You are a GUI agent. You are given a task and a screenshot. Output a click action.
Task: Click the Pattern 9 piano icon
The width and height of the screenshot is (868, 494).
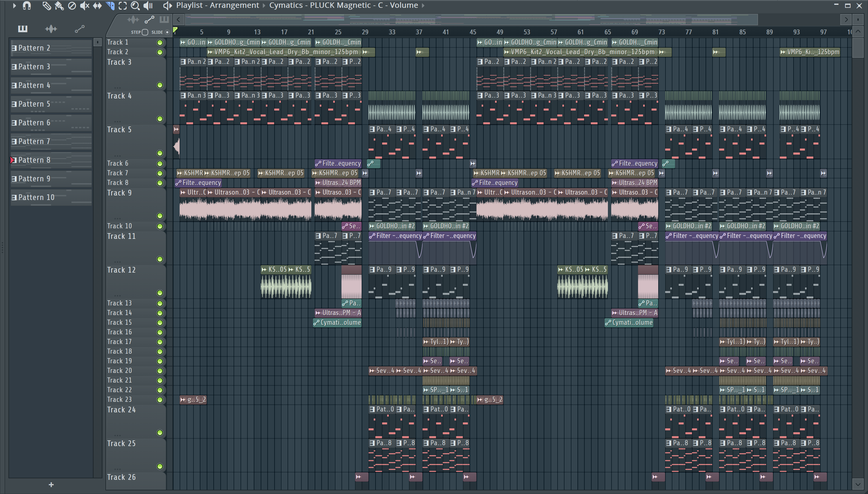tap(14, 178)
